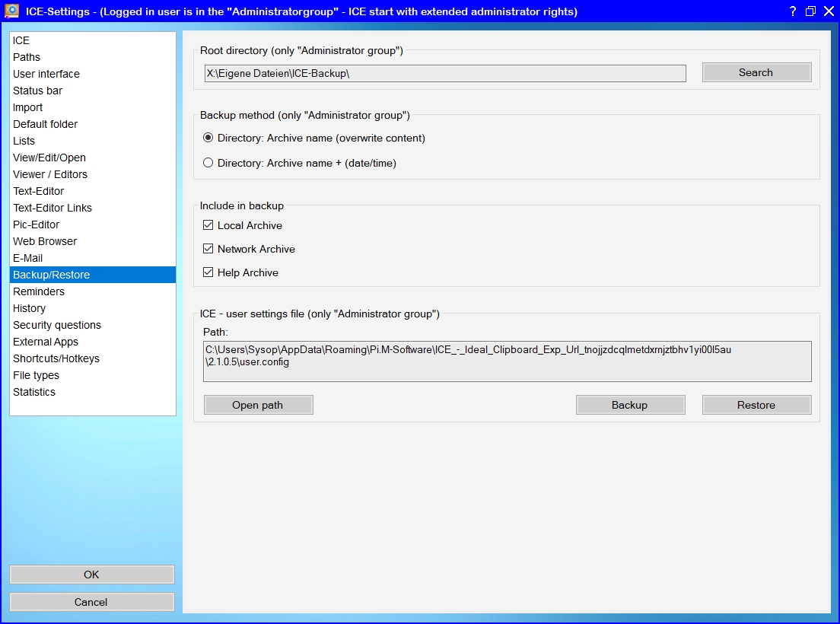Viewport: 840px width, 624px height.
Task: Click the Search button for root directory
Action: tap(756, 72)
